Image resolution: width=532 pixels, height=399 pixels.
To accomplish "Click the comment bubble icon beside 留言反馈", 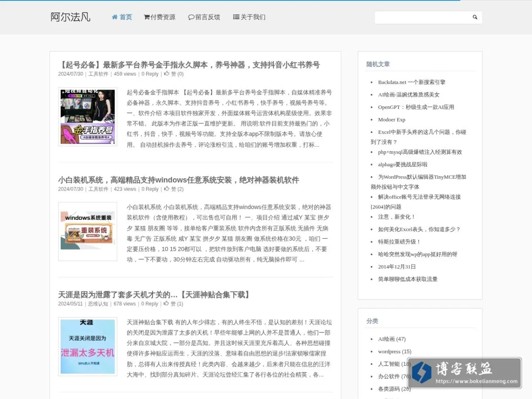I will coord(192,17).
